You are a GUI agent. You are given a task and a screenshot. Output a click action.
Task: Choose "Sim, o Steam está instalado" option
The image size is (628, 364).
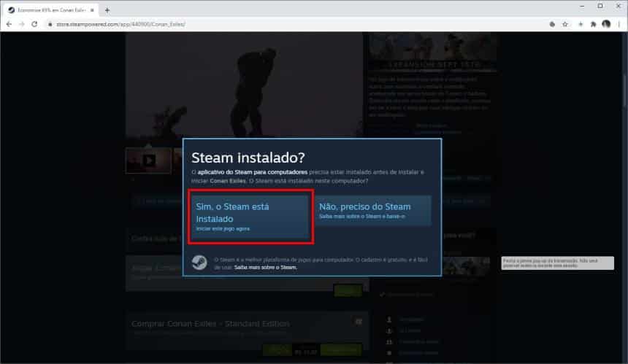point(250,217)
